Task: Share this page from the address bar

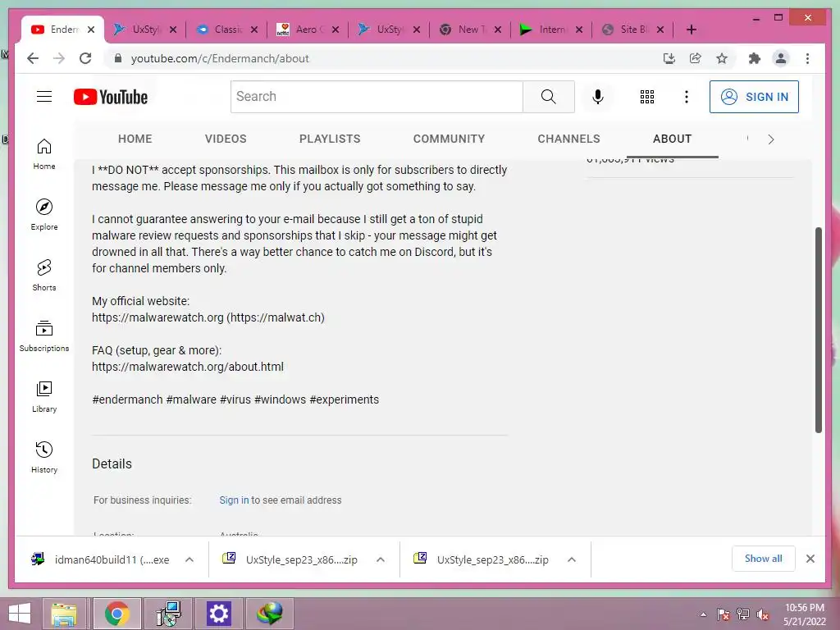Action: click(696, 58)
